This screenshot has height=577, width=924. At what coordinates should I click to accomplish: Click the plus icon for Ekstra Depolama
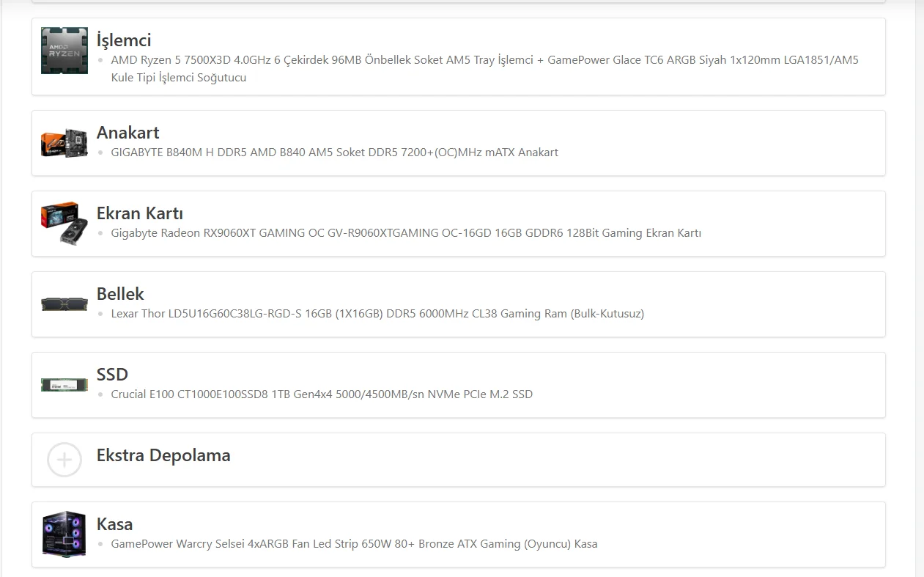[x=64, y=460]
